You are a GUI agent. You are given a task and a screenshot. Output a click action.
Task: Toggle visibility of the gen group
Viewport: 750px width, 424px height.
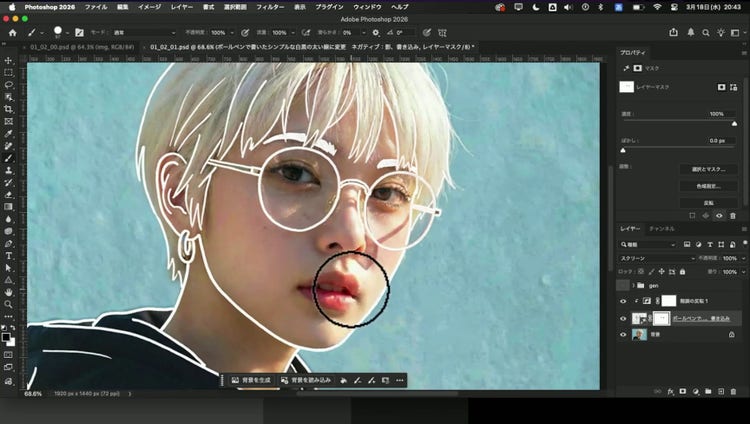(623, 285)
